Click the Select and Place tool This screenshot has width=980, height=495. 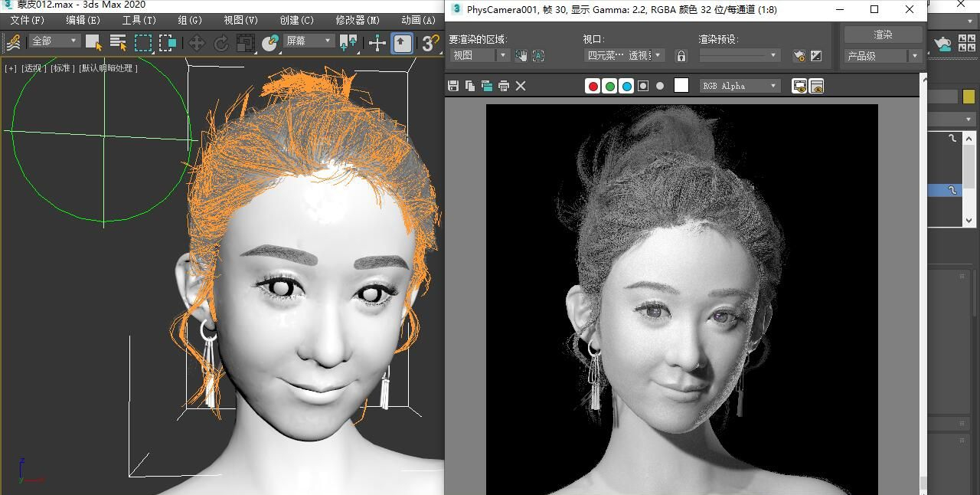pos(269,43)
